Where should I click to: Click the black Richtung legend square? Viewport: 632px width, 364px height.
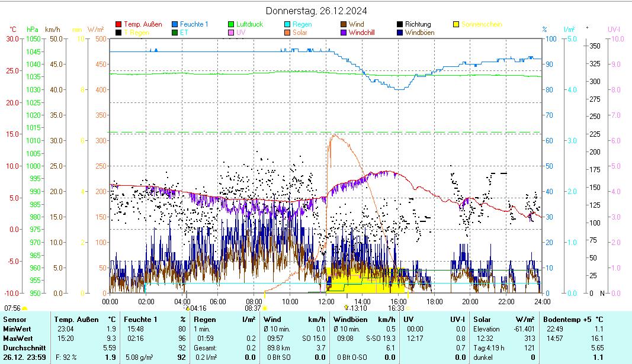click(x=400, y=24)
